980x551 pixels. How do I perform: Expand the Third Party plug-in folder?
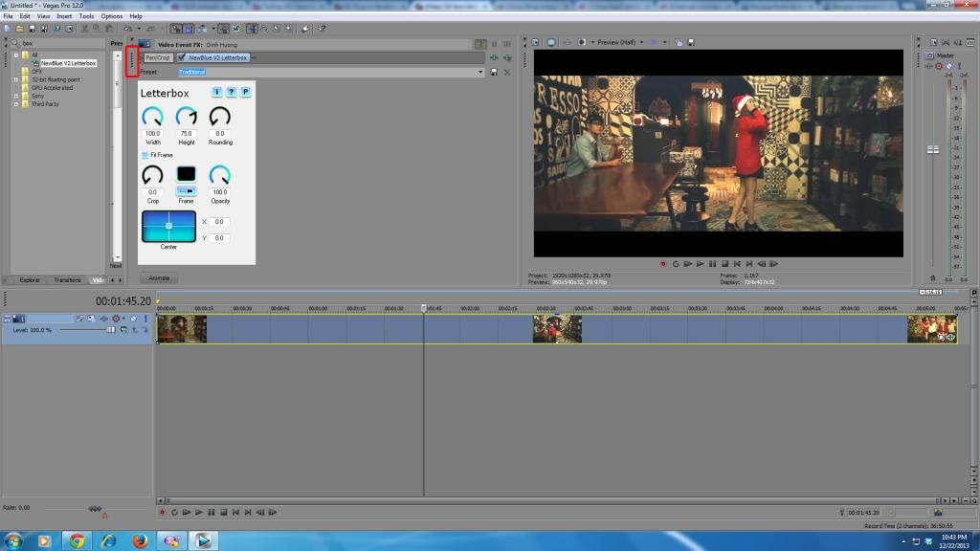(x=16, y=103)
